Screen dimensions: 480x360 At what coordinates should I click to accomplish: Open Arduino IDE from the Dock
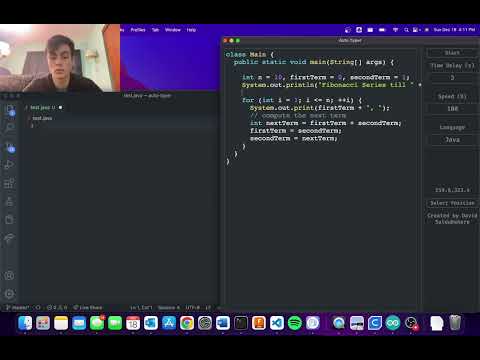coord(393,323)
